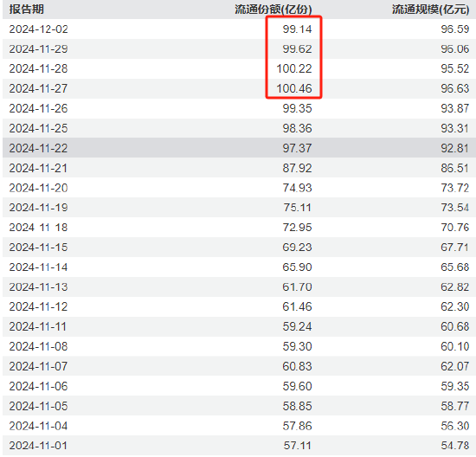Select the date 2024-11-13
The image size is (476, 457).
(x=39, y=287)
